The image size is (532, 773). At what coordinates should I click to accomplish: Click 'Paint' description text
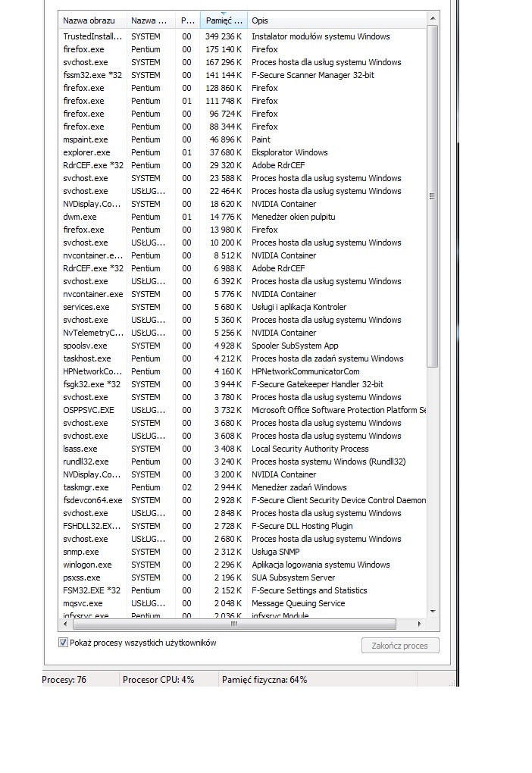261,139
